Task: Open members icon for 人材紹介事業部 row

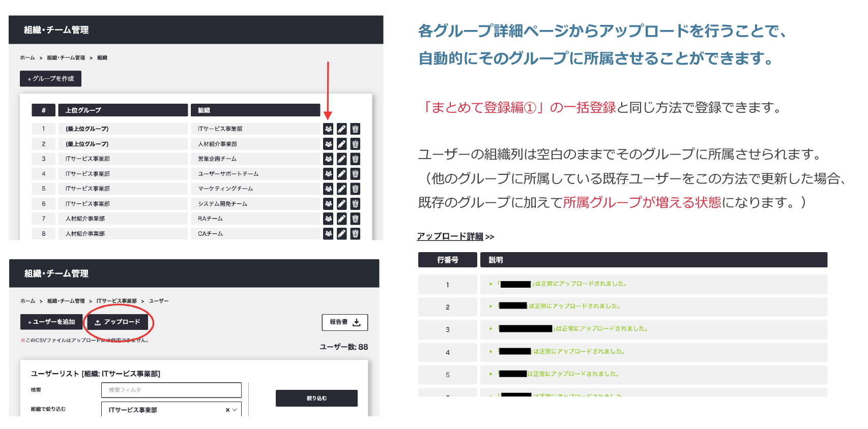Action: 328,144
